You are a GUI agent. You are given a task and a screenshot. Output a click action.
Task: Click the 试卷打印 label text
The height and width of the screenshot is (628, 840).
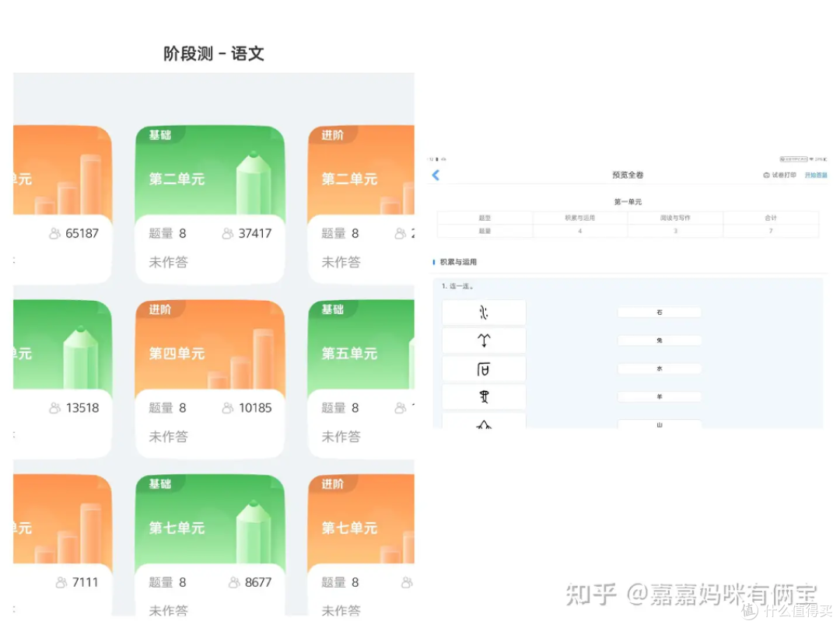coord(784,175)
